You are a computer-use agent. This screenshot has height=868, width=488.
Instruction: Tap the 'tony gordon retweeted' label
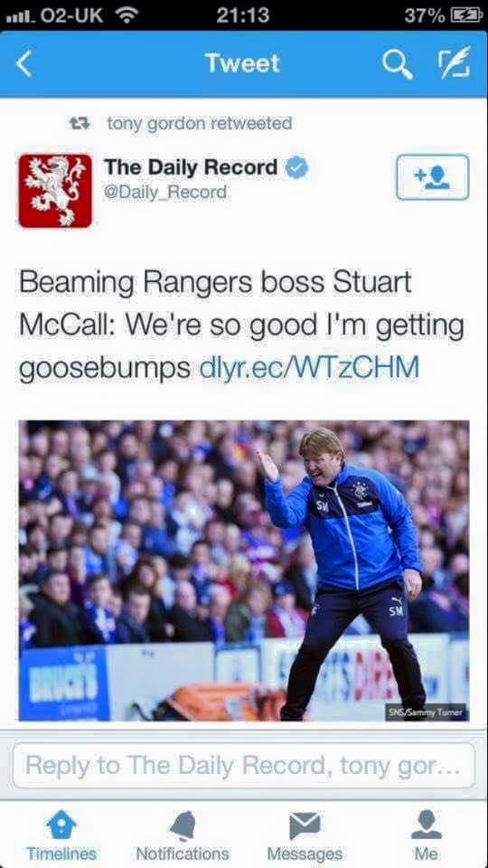tap(199, 123)
